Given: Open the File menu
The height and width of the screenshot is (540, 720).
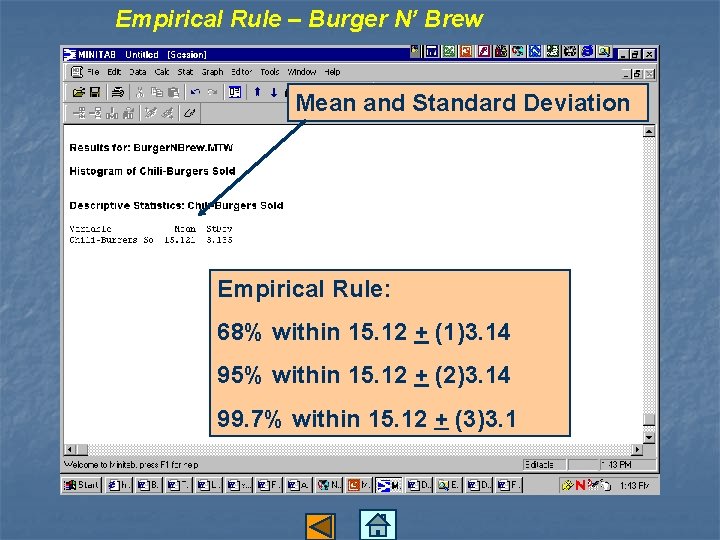Looking at the screenshot, I should coord(93,72).
